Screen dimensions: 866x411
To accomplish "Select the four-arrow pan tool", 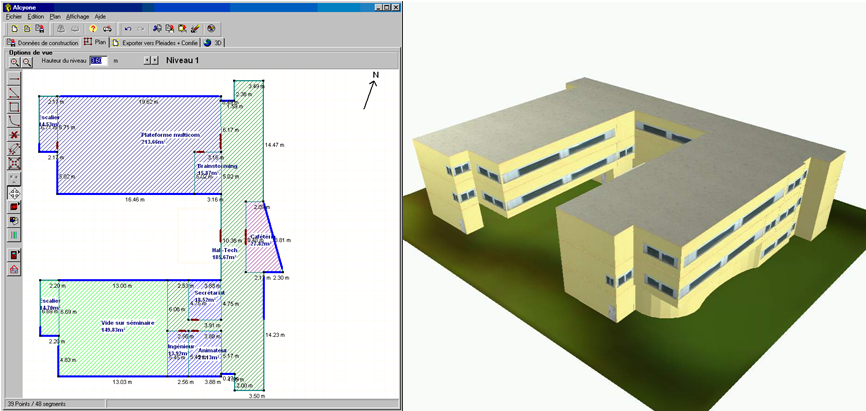I will click(14, 193).
